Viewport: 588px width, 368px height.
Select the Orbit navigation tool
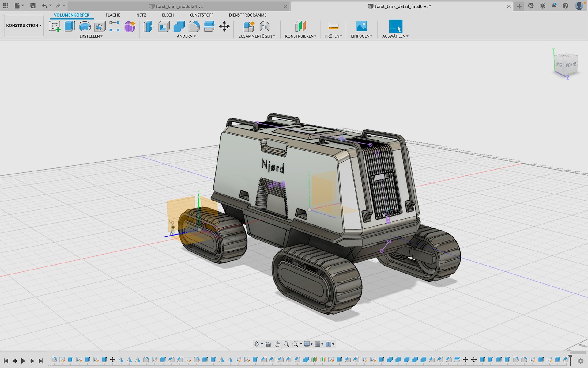click(257, 344)
